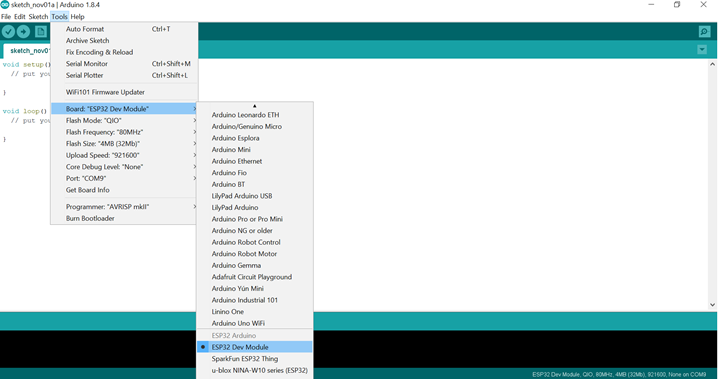Switch to the sketch_nov01a tab
The width and height of the screenshot is (718, 379).
point(28,50)
